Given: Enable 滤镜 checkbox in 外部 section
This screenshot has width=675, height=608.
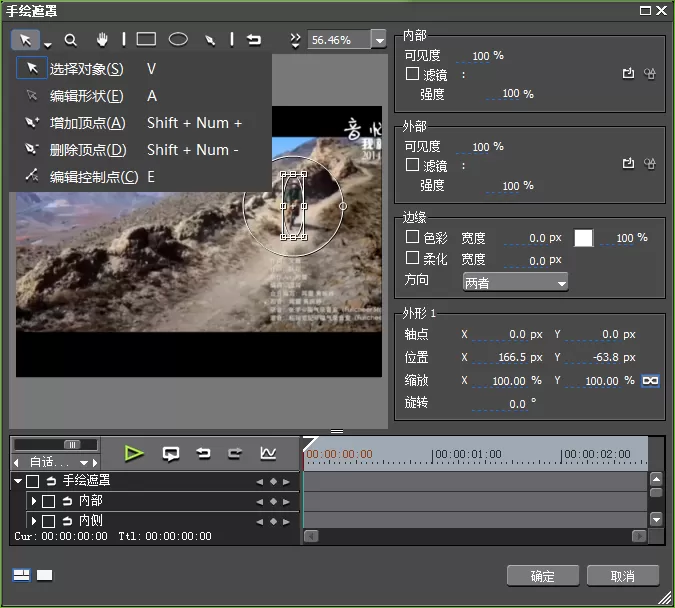Looking at the screenshot, I should point(412,165).
